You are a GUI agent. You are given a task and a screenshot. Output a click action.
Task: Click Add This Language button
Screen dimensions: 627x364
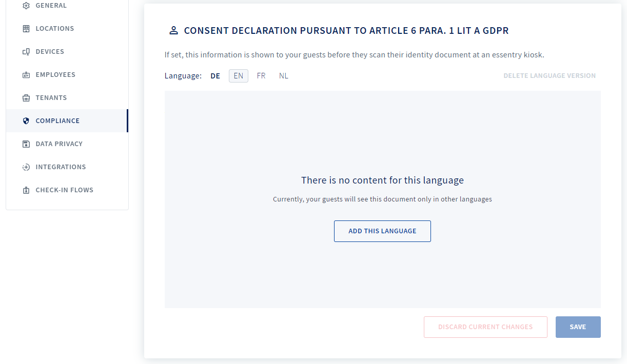click(382, 231)
